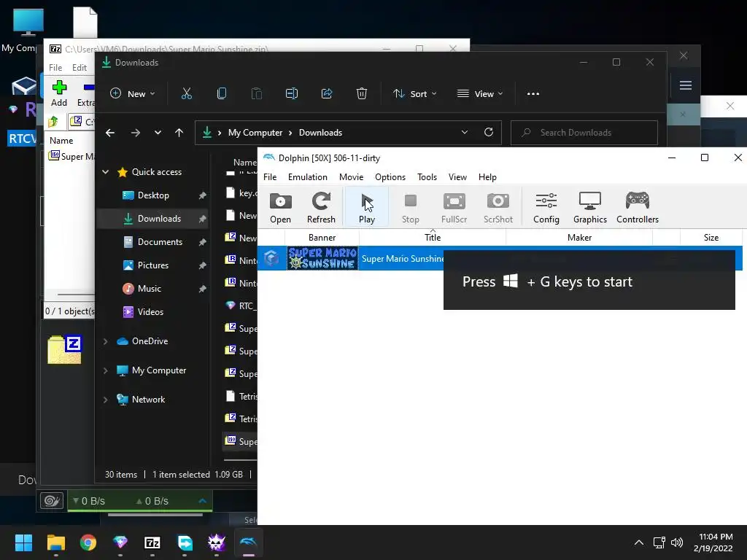Viewport: 747px width, 560px height.
Task: Sort game list by Title column
Action: point(432,237)
